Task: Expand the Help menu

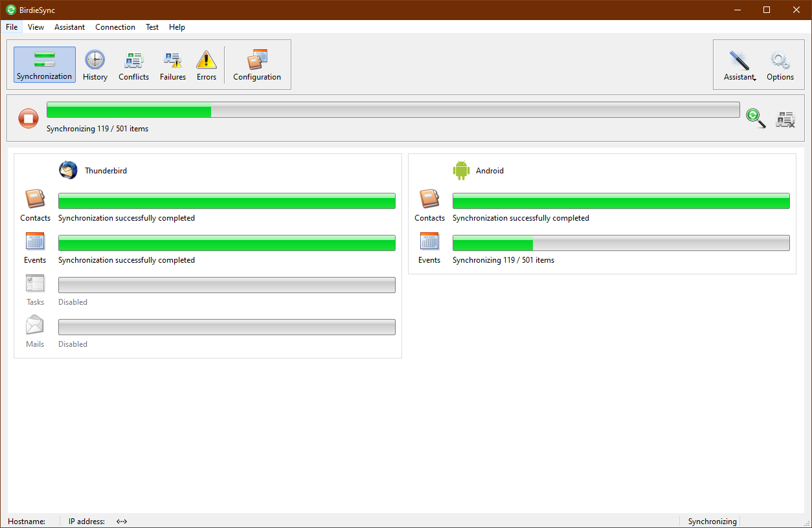Action: [x=177, y=27]
